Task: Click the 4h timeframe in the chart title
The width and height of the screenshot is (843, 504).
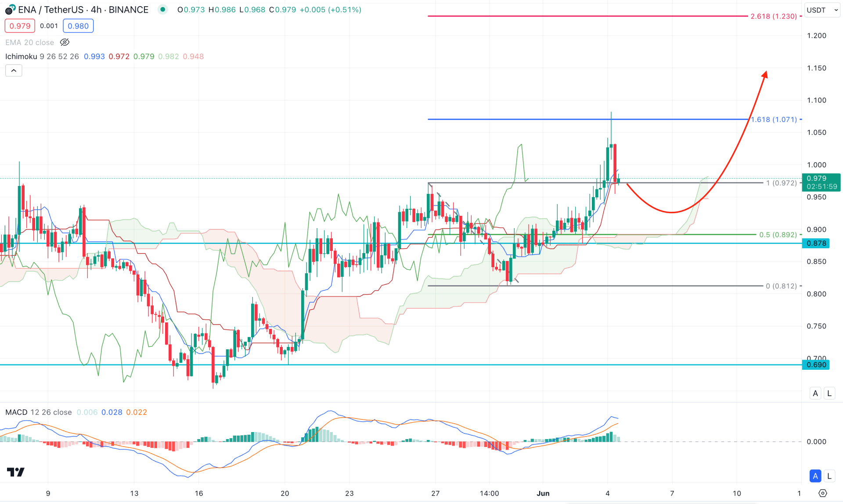Action: [96, 10]
